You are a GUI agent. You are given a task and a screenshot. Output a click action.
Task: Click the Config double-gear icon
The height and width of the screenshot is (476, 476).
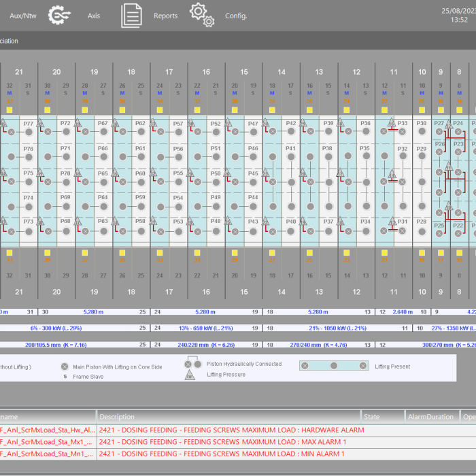pos(202,14)
